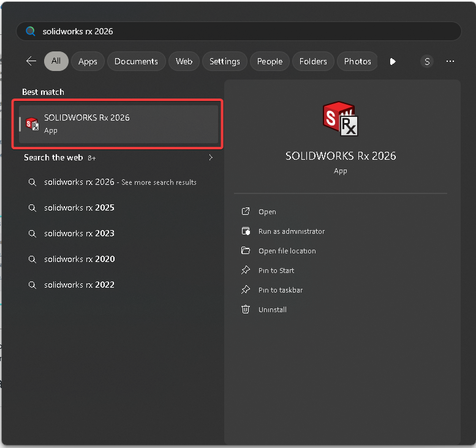Switch to the Apps filter tab

[x=88, y=61]
